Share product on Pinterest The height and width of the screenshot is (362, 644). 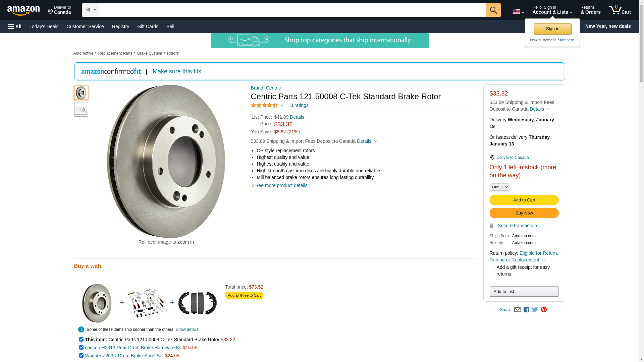pos(544,310)
